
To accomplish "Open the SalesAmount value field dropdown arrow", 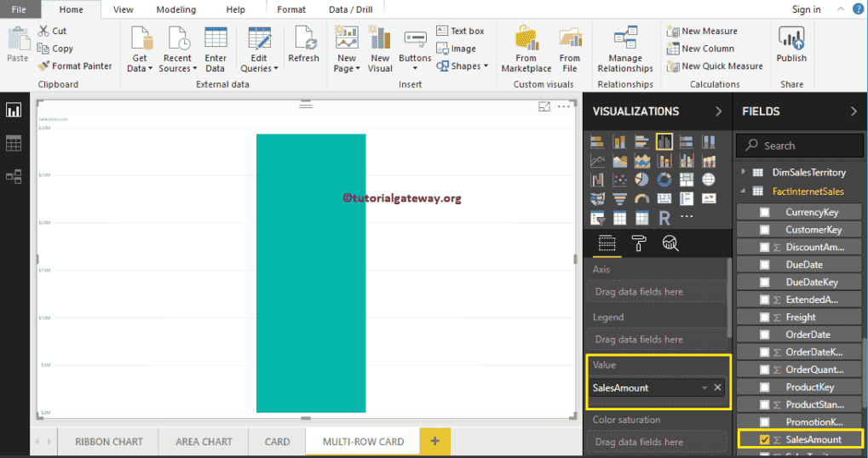I will (x=704, y=387).
